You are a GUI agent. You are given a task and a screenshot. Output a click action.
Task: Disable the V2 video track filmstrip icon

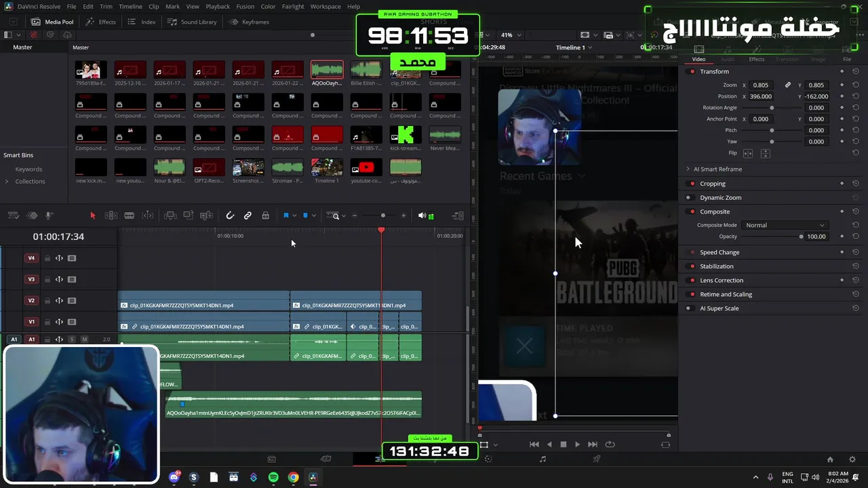pos(72,300)
